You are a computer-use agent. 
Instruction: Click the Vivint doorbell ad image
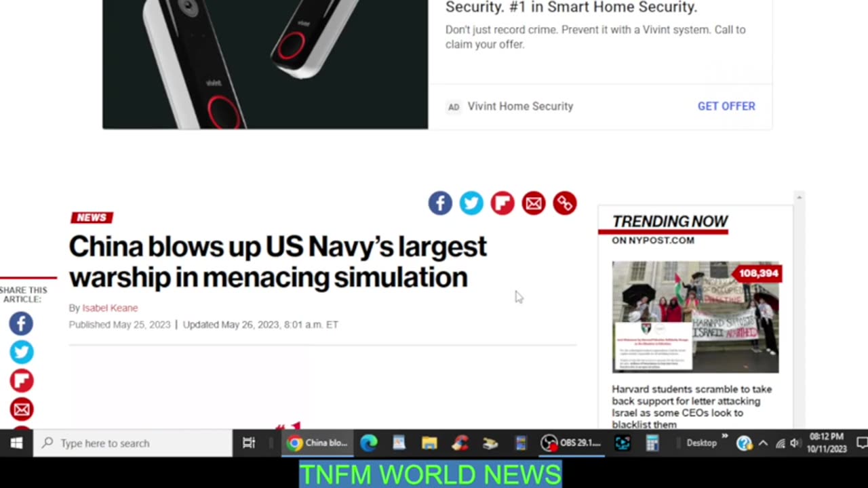pos(265,64)
